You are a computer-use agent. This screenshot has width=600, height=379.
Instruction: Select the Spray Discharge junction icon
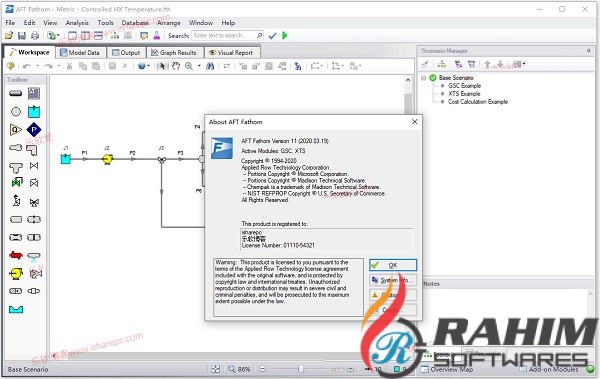coord(34,256)
